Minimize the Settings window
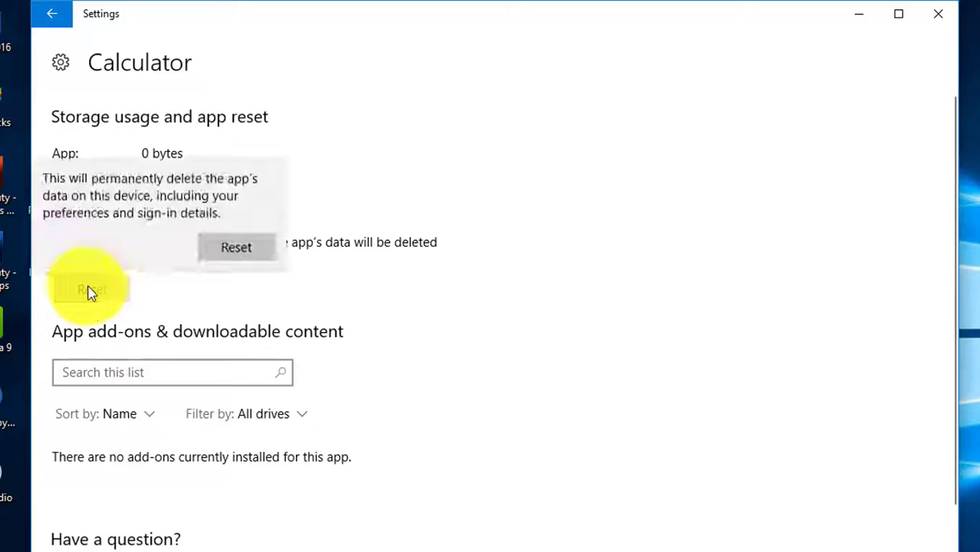This screenshot has width=980, height=552. [859, 14]
